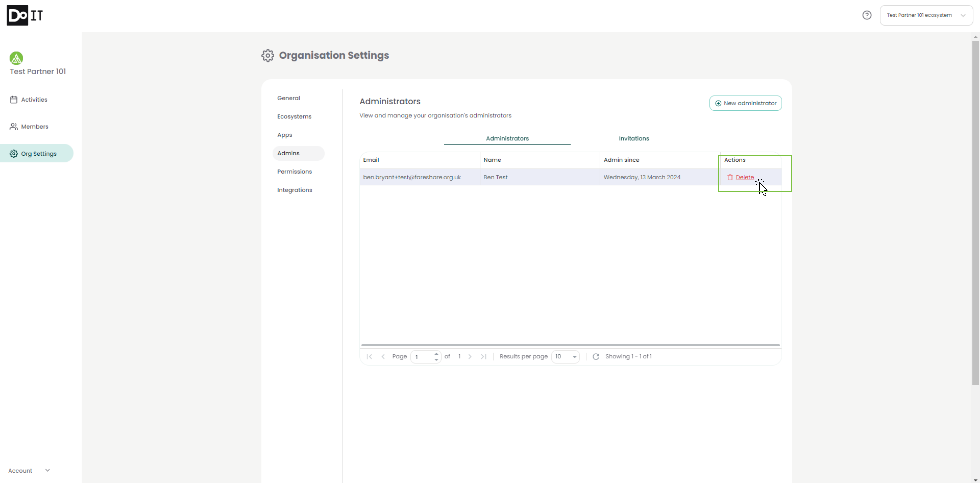
Task: Open the Results per page dropdown
Action: point(565,356)
